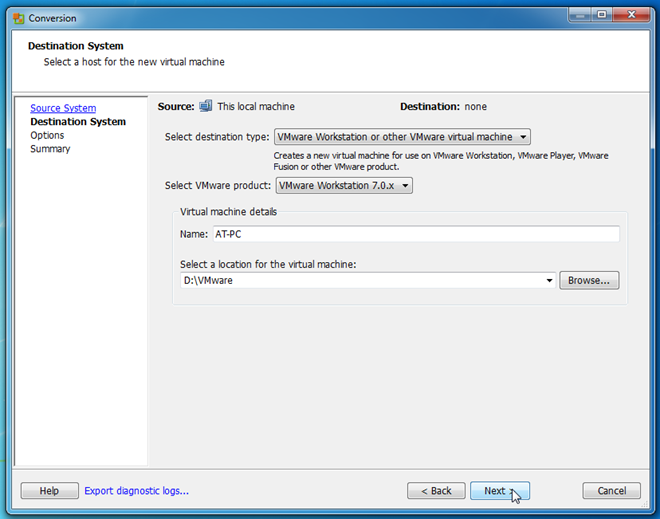Select the Options step in sidebar

tap(47, 135)
